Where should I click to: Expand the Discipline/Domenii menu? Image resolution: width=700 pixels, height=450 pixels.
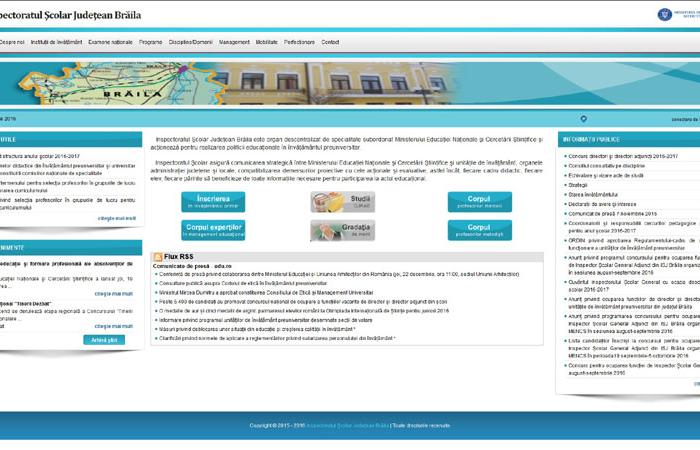[191, 42]
